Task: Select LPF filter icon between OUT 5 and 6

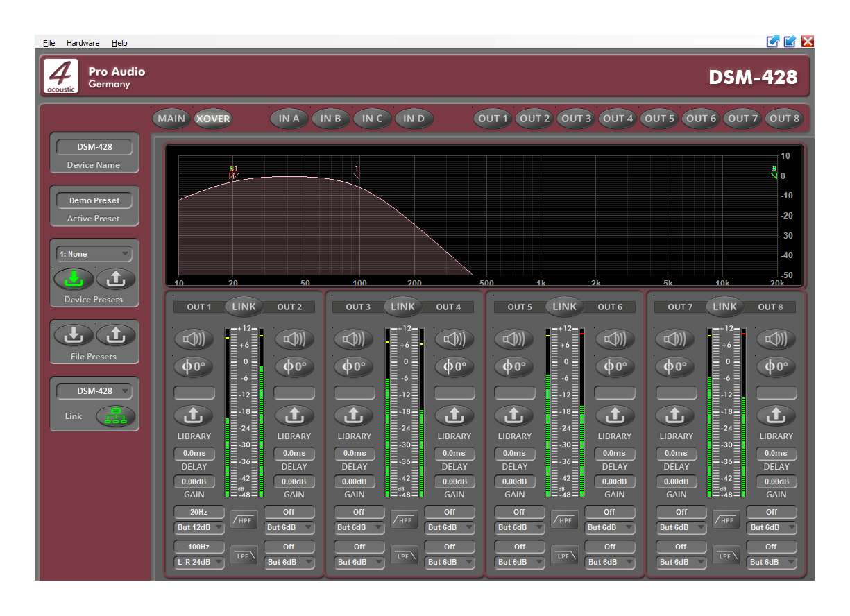Action: [565, 555]
